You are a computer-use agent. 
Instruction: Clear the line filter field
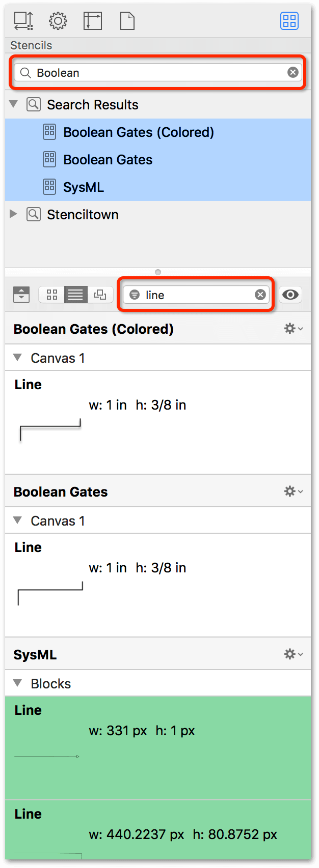(260, 295)
